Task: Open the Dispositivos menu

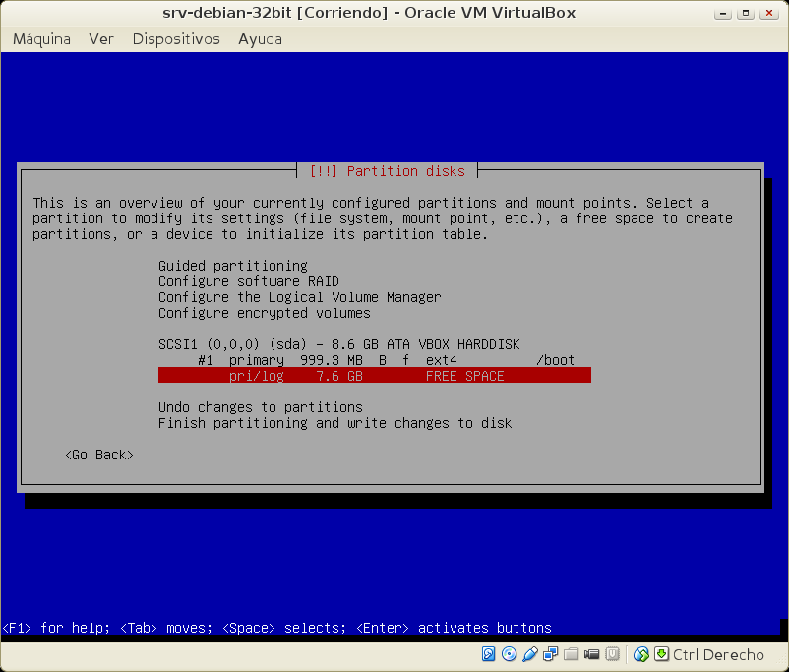Action: (x=176, y=39)
